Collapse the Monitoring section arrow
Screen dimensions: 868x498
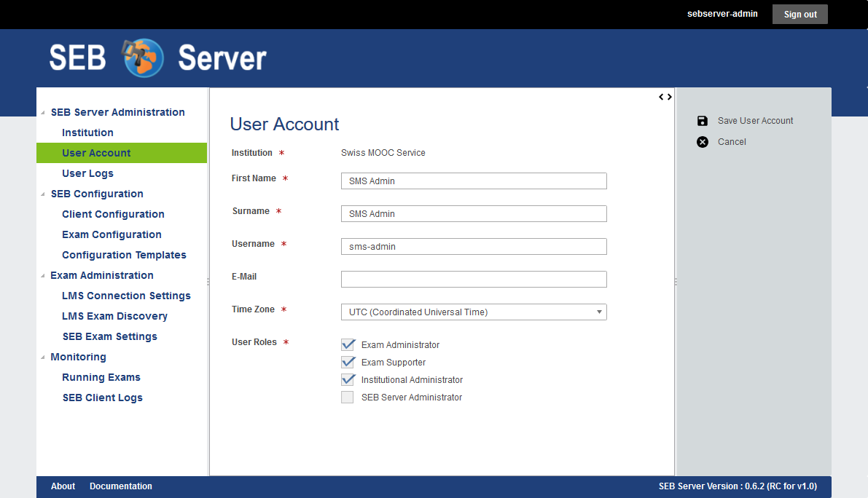click(42, 357)
